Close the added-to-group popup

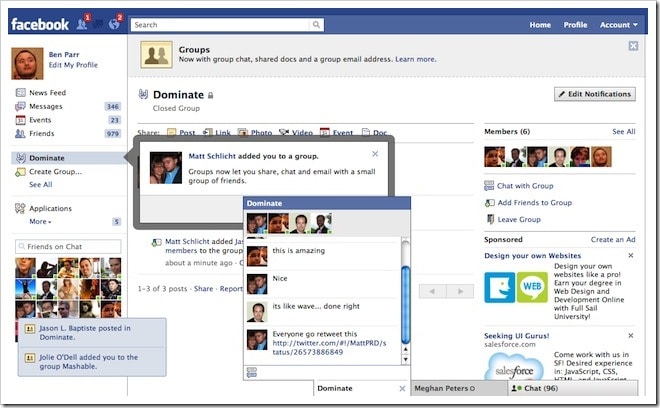pyautogui.click(x=375, y=154)
